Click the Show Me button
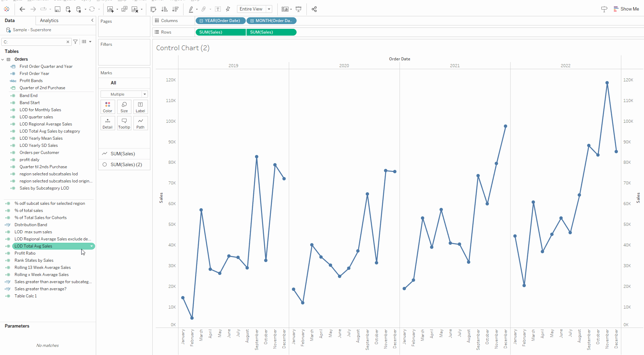 (x=626, y=9)
